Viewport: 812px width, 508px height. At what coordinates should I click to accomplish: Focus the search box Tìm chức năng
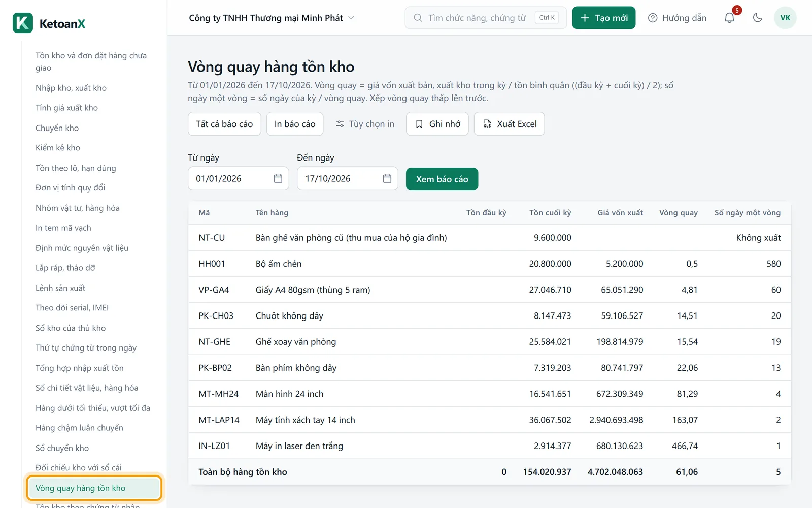point(486,18)
